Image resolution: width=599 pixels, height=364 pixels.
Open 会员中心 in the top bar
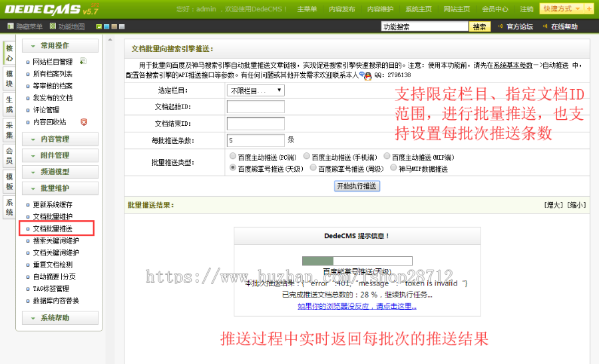tap(495, 9)
